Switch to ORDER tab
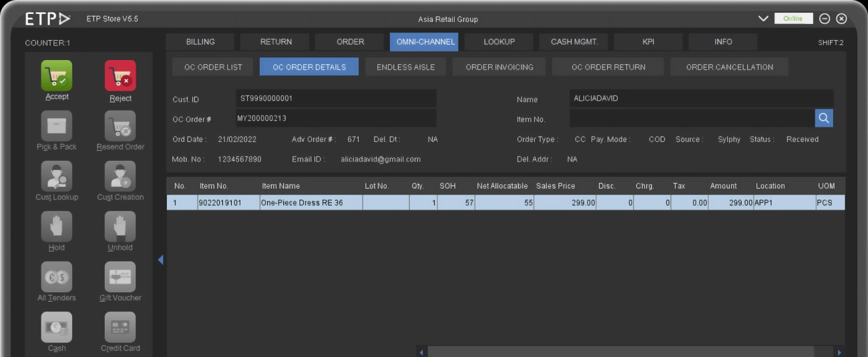This screenshot has width=868, height=357. 350,42
